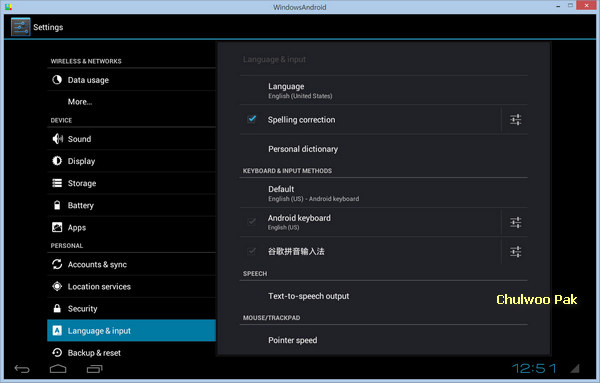Open Security settings
Image resolution: width=600 pixels, height=383 pixels.
tap(132, 308)
